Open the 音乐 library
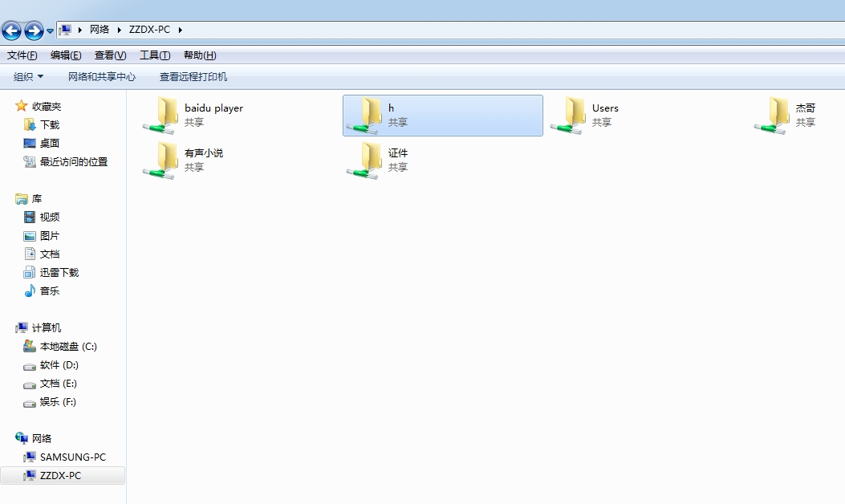Image resolution: width=845 pixels, height=504 pixels. (x=50, y=291)
